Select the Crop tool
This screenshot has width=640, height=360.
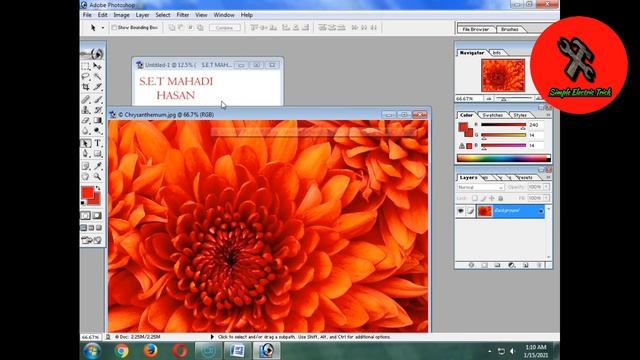tap(86, 87)
